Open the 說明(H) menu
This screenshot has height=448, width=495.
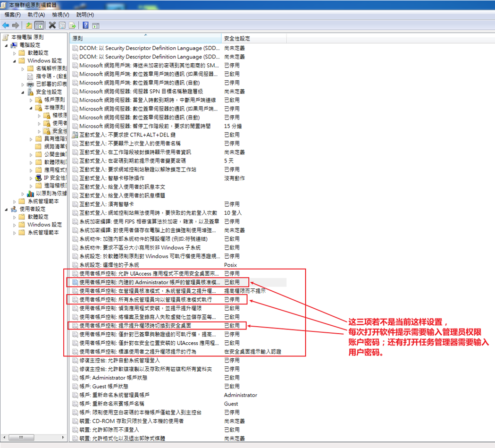[x=85, y=15]
